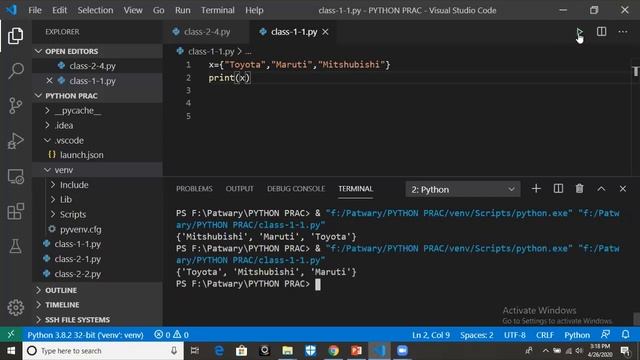The width and height of the screenshot is (640, 360).
Task: Click the class-1-1.py breadcrumb above editor
Action: tap(211, 51)
